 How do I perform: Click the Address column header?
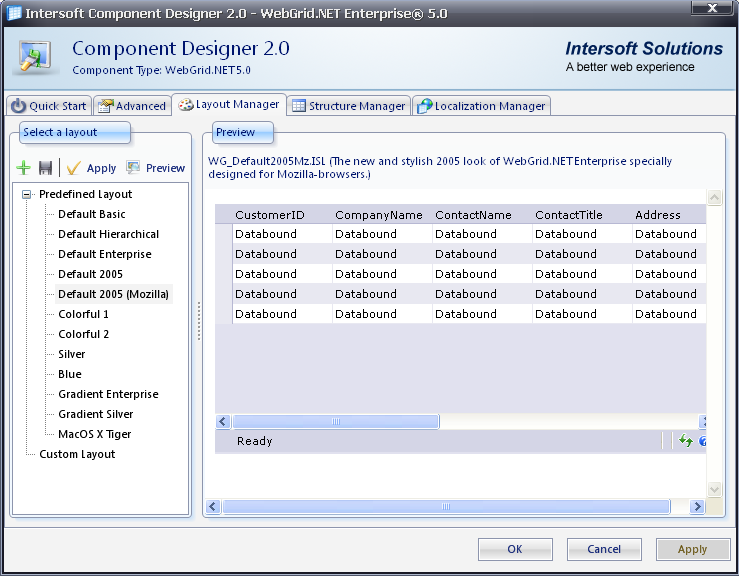669,215
